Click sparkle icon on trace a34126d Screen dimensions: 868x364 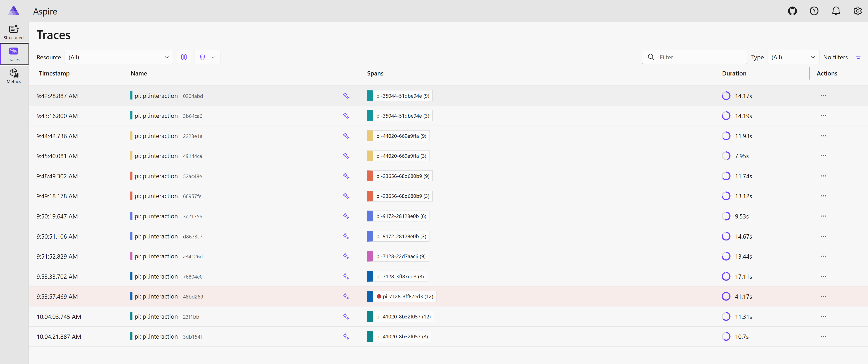[346, 256]
